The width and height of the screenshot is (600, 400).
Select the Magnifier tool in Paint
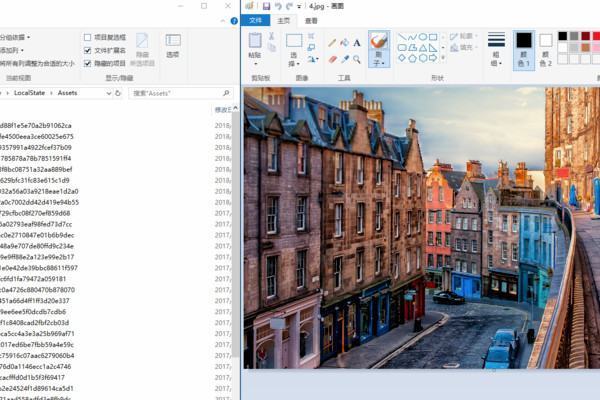click(x=357, y=59)
